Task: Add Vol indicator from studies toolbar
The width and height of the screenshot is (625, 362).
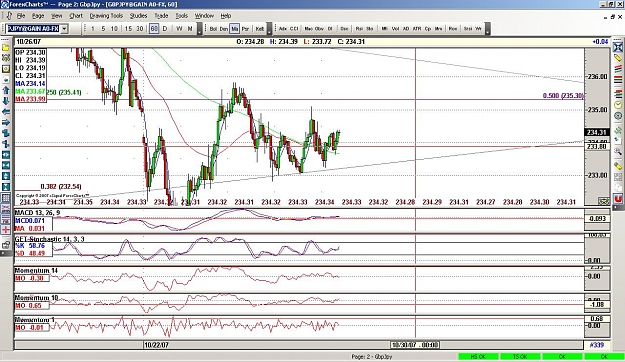Action: tap(395, 29)
